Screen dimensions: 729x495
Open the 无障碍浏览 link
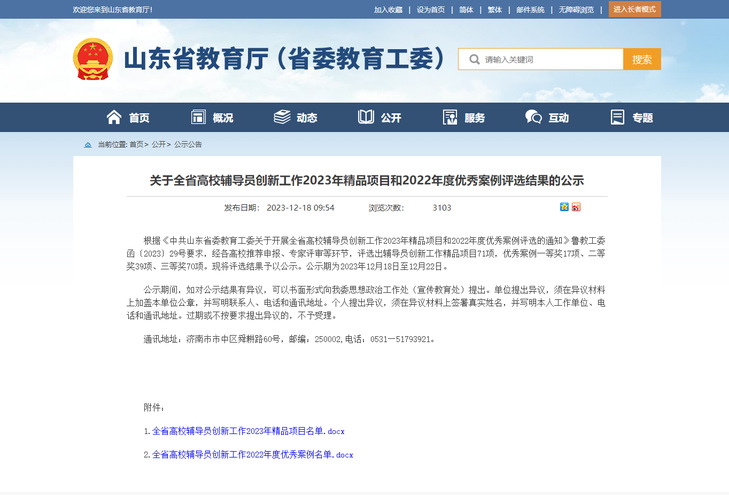click(x=577, y=10)
